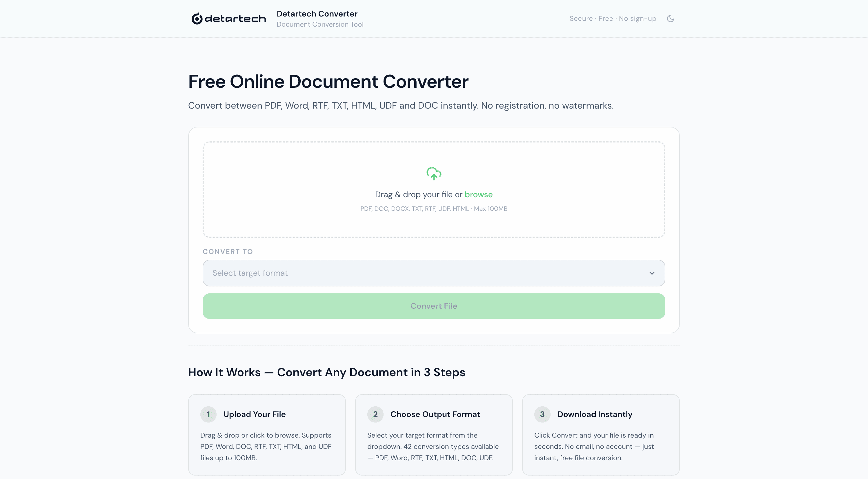
Task: Click the supported formats Max 100MB hint
Action: tap(434, 209)
